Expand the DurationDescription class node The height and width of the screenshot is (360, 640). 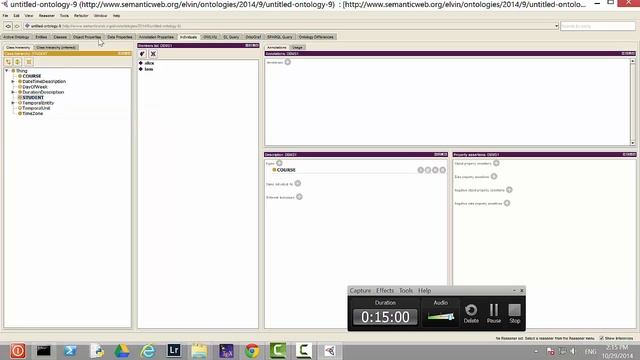[x=13, y=92]
